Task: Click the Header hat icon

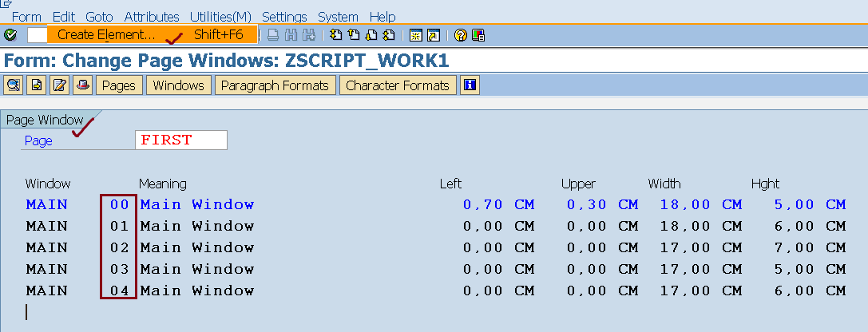Action: tap(82, 85)
